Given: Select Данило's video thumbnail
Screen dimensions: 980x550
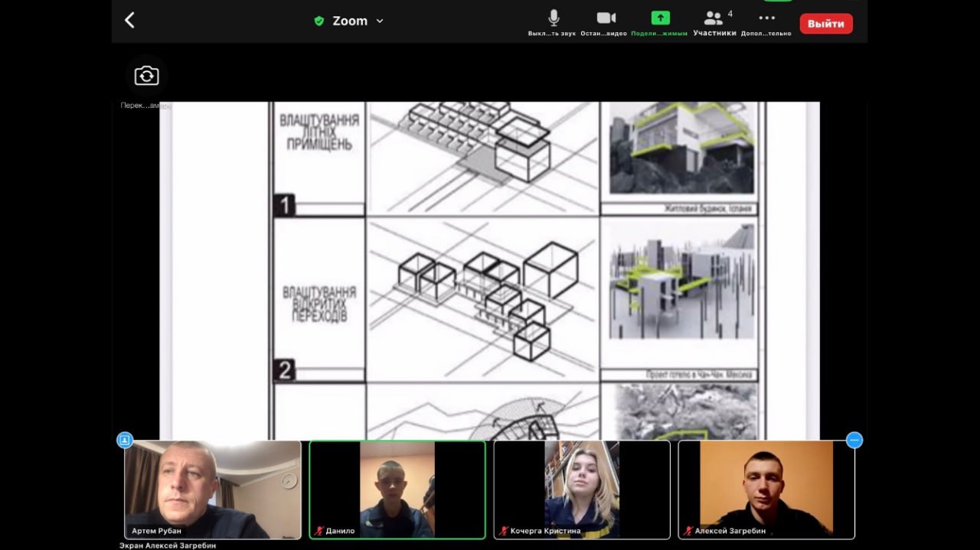Looking at the screenshot, I should [397, 490].
